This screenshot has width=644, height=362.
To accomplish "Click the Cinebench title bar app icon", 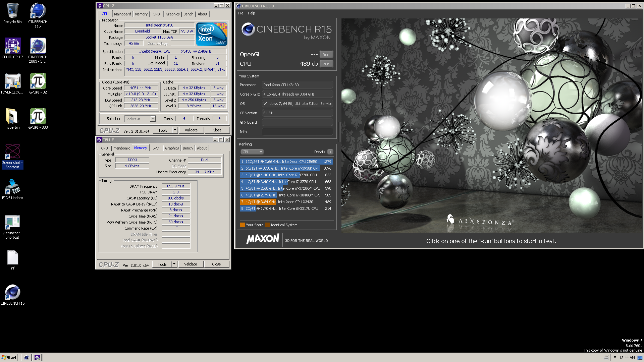I will pyautogui.click(x=238, y=6).
